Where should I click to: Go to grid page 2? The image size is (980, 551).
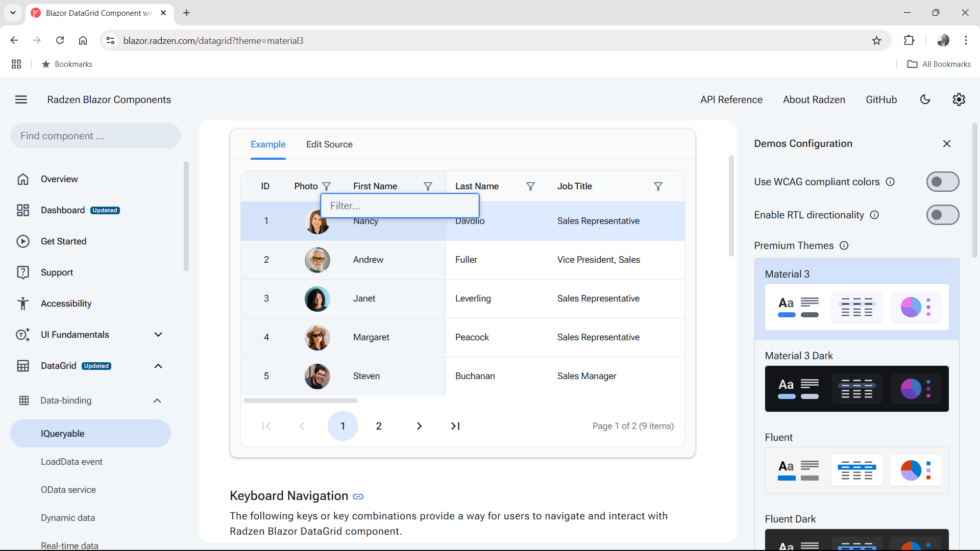(379, 426)
